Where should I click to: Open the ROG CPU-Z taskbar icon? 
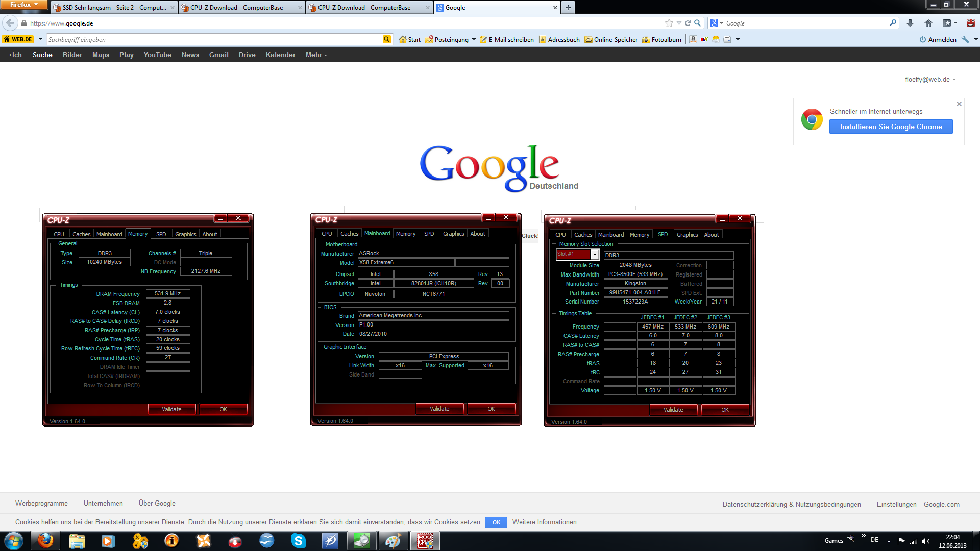pyautogui.click(x=425, y=541)
